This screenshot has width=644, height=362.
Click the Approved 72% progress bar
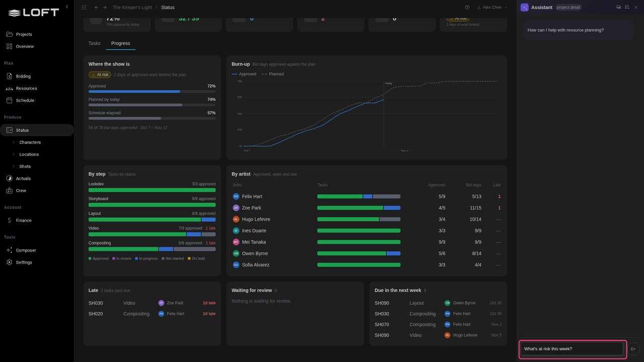(x=152, y=92)
